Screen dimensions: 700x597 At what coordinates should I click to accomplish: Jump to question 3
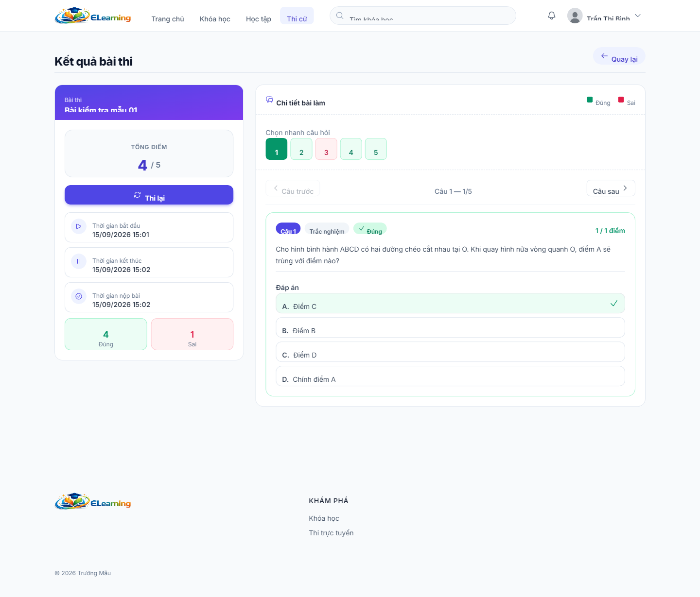pos(326,149)
